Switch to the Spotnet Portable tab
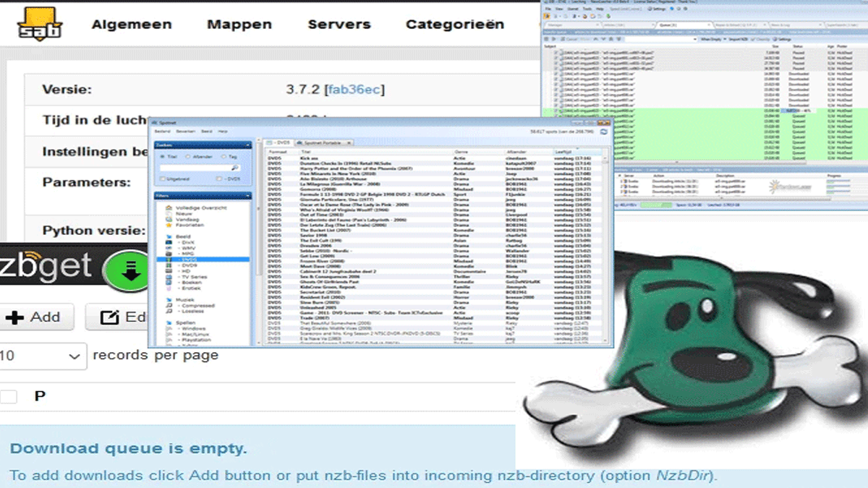Viewport: 868px width, 488px height. (317, 143)
